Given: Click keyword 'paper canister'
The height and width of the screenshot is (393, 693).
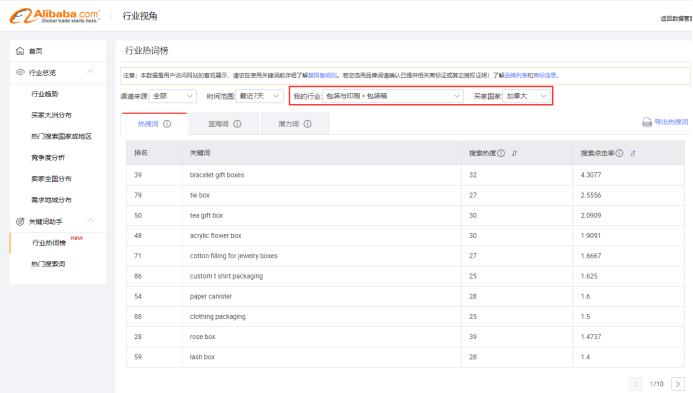Looking at the screenshot, I should coord(211,297).
